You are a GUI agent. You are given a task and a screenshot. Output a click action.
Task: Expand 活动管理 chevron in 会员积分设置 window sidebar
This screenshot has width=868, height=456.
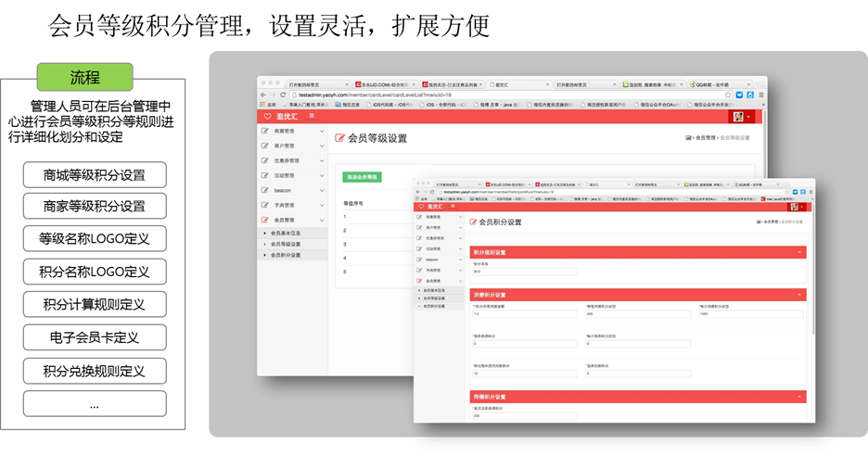click(x=460, y=249)
